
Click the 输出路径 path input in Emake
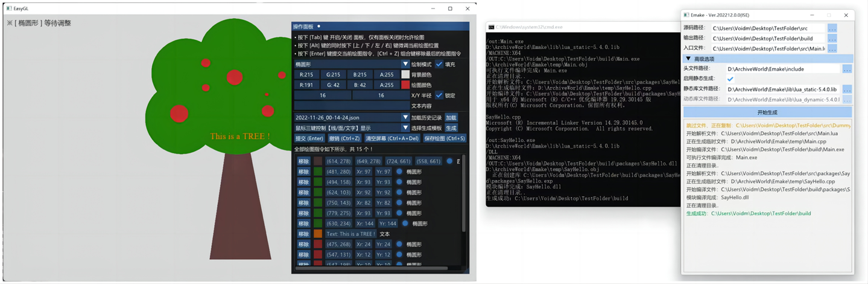pos(767,38)
